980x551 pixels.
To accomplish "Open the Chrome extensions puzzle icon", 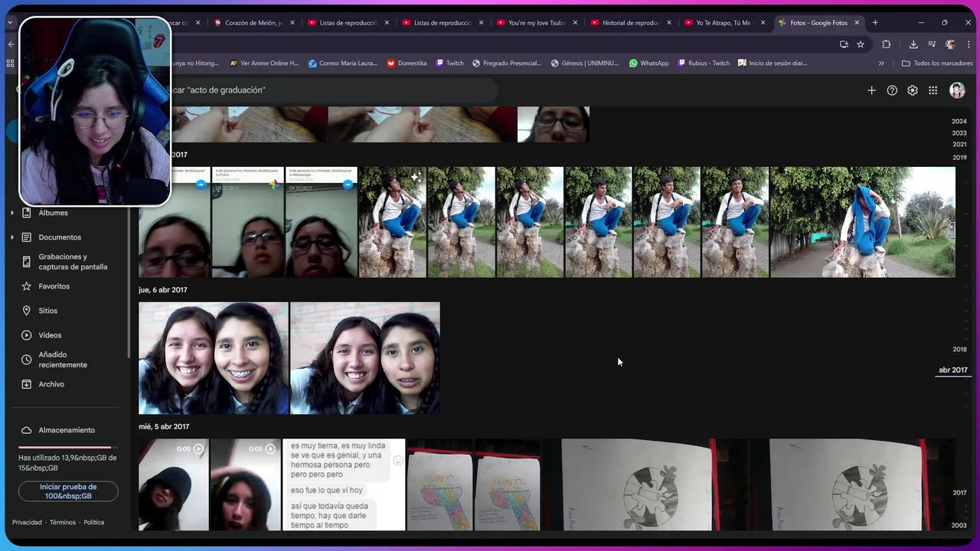I will click(x=887, y=44).
